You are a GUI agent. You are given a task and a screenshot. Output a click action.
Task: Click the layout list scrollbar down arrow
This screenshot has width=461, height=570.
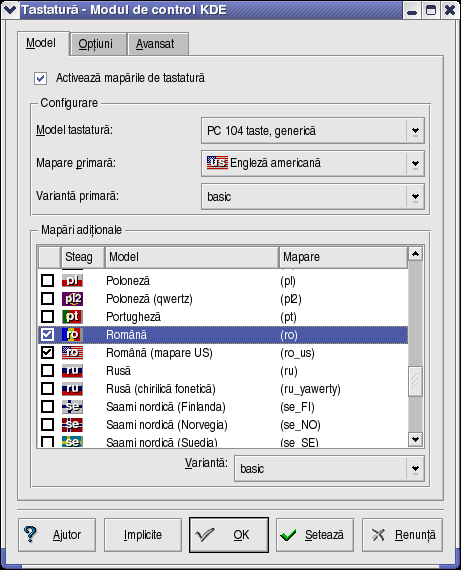[415, 439]
